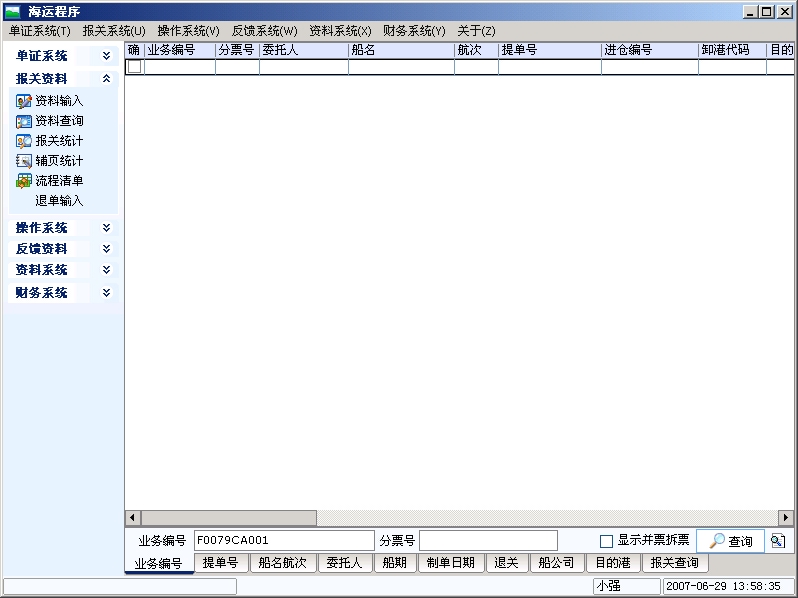Select the 业务编号 search tab
Viewport: 798px width, 598px height.
point(158,563)
